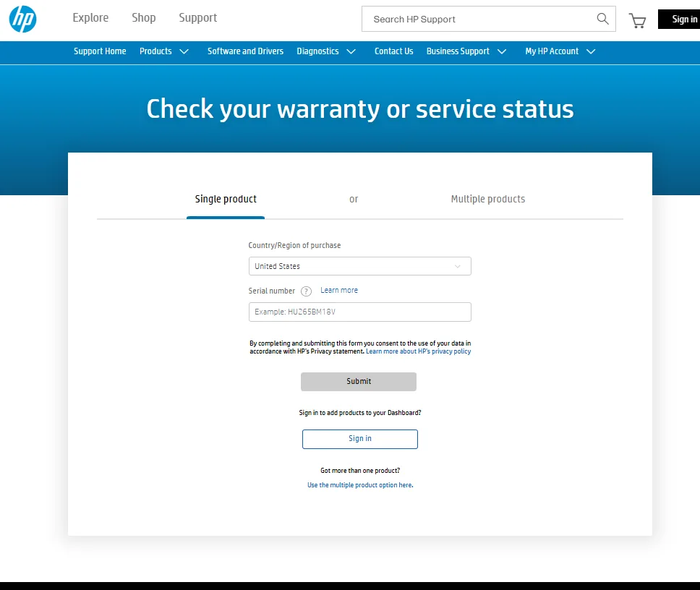Expand the Products chevron
700x590 pixels.
pyautogui.click(x=184, y=52)
